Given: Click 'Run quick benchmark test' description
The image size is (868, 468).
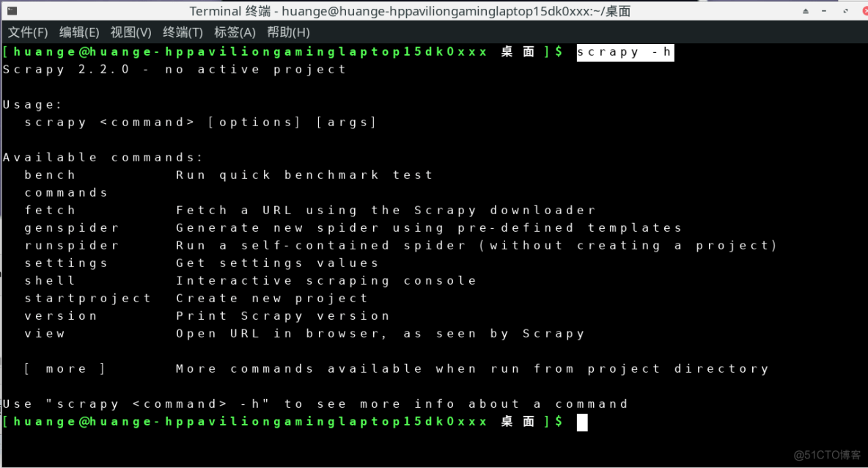Looking at the screenshot, I should [304, 175].
